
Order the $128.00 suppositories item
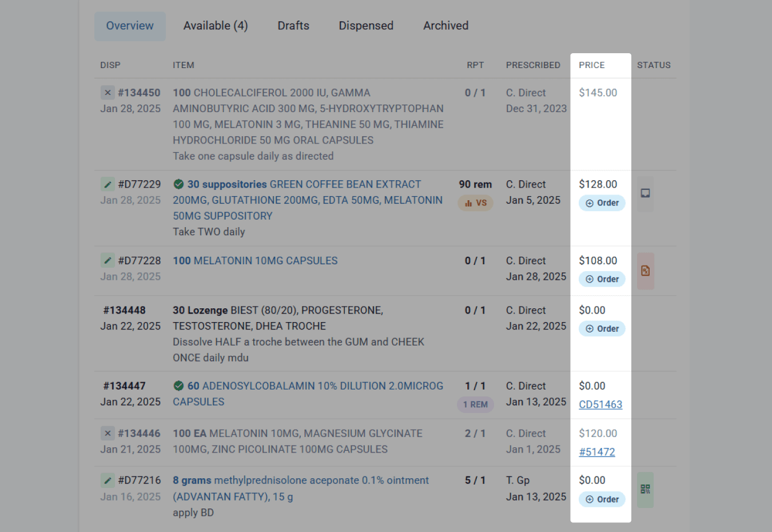point(602,203)
